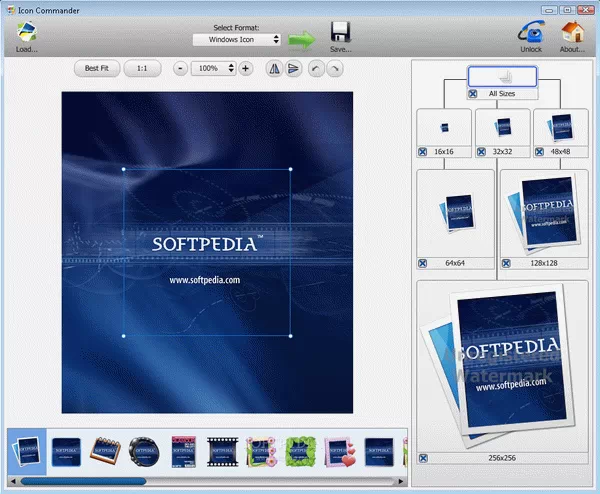This screenshot has width=600, height=494.
Task: Select the film strip frame style thumbnail
Action: [222, 451]
